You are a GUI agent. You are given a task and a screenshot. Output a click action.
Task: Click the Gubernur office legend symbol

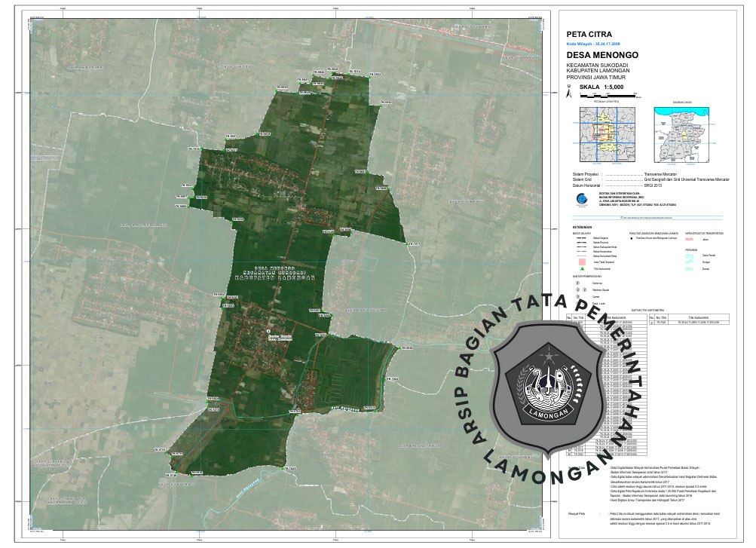pos(577,283)
